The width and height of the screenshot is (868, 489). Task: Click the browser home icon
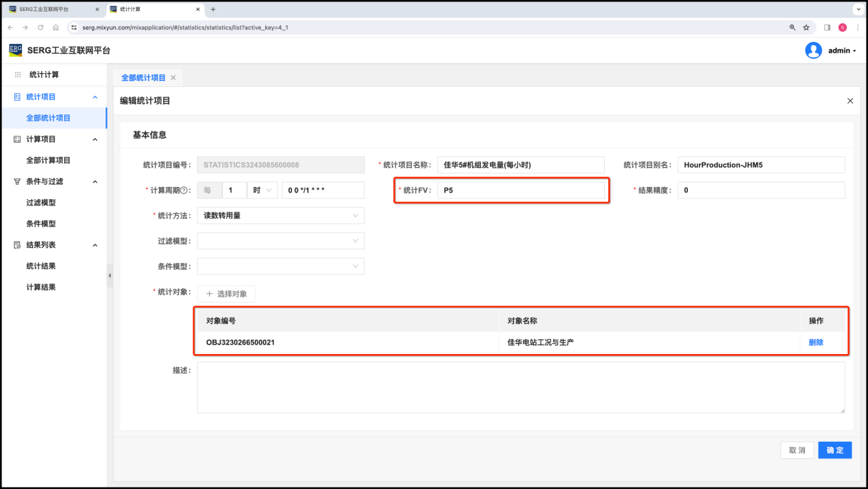(x=55, y=27)
